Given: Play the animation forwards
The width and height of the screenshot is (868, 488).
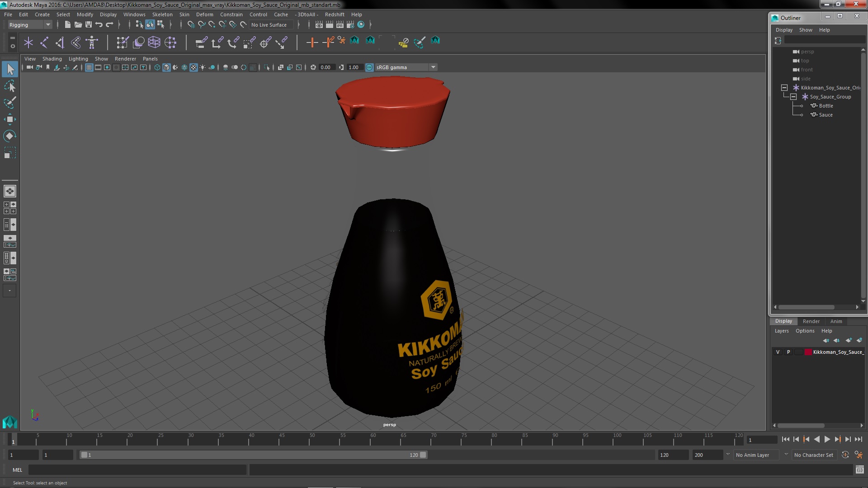Looking at the screenshot, I should [x=827, y=439].
